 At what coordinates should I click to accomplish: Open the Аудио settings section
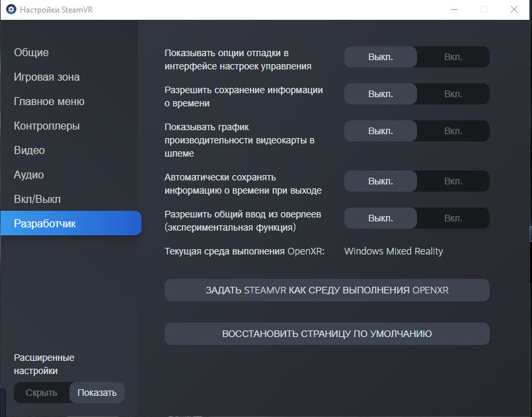[29, 174]
